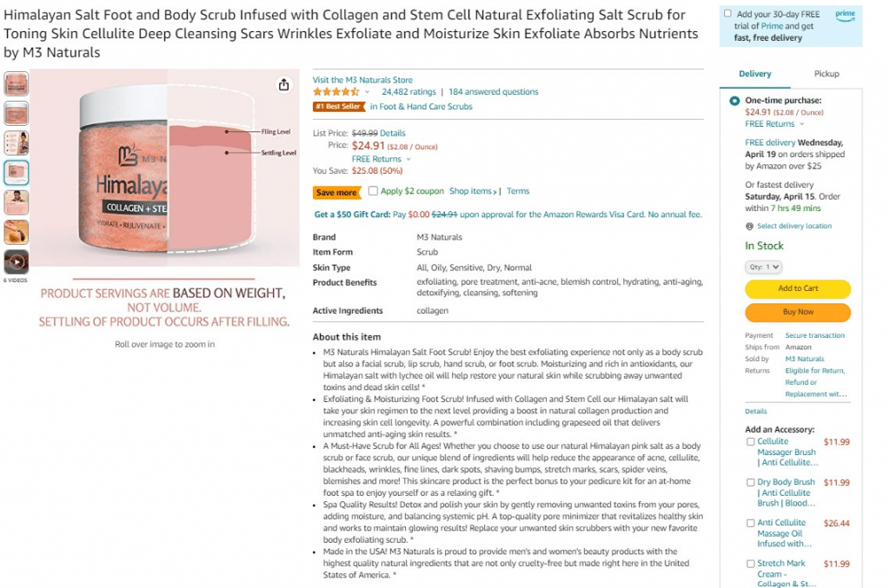Click the star rating icons

[335, 92]
